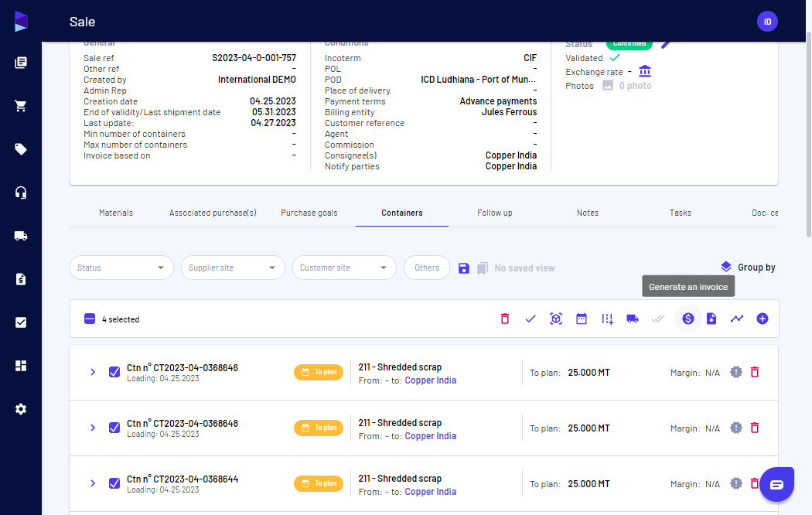Open the documents library sidebar icon
Viewport: 812px width, 515px height.
pyautogui.click(x=21, y=63)
